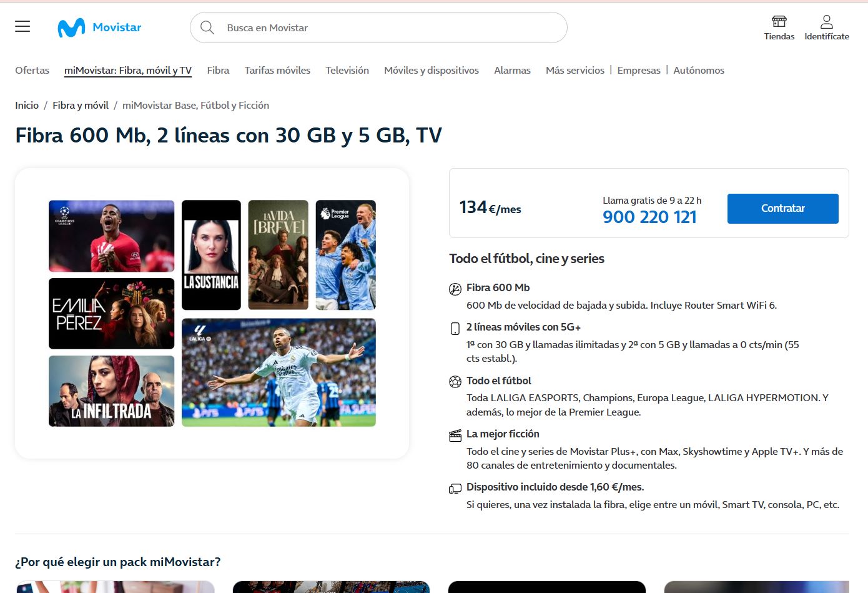Open Fibra y móvil breadcrumb
868x593 pixels.
pos(81,105)
